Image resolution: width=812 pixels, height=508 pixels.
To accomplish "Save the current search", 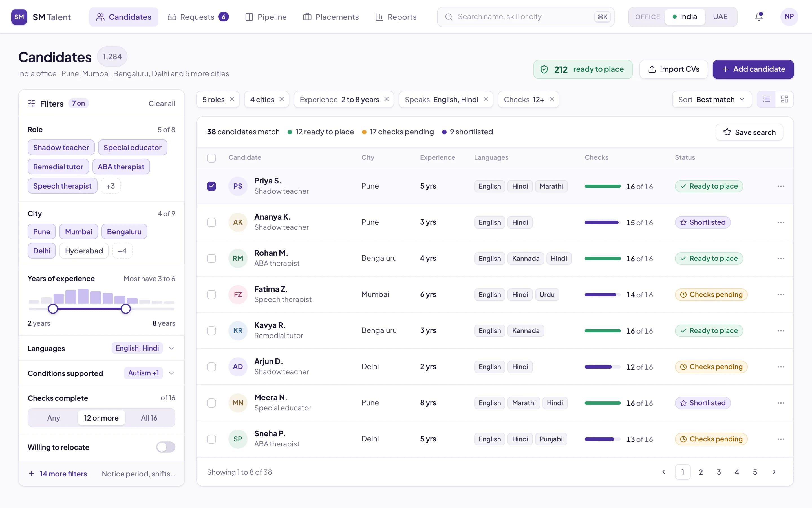I will (749, 132).
